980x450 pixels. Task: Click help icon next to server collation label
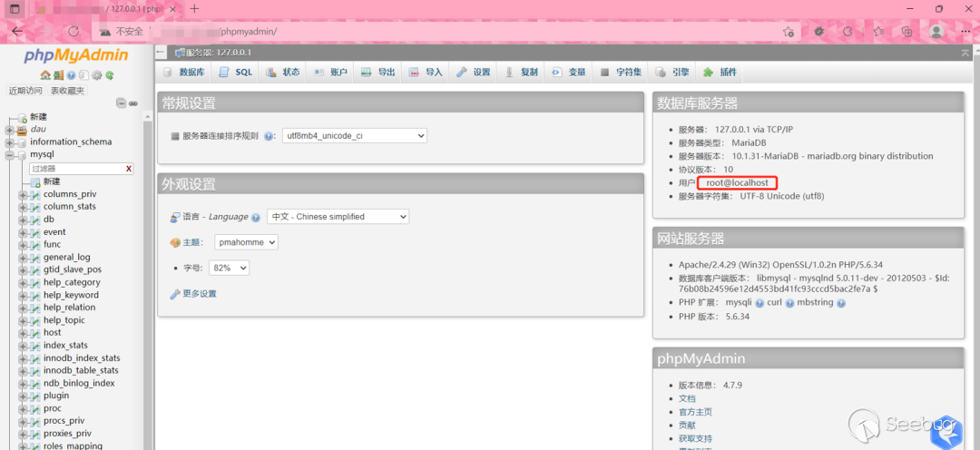tap(269, 135)
